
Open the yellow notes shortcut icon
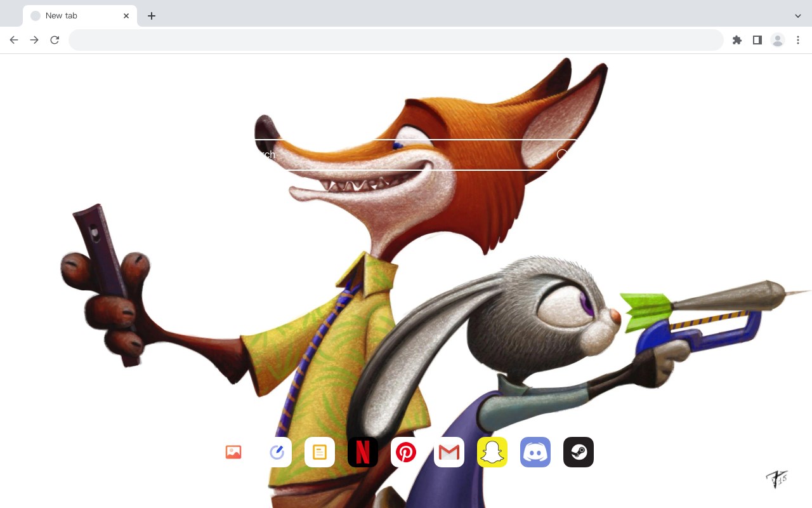tap(320, 452)
